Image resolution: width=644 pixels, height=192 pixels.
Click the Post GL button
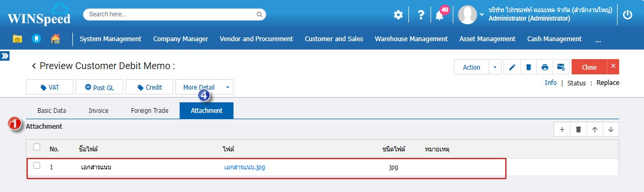(99, 87)
